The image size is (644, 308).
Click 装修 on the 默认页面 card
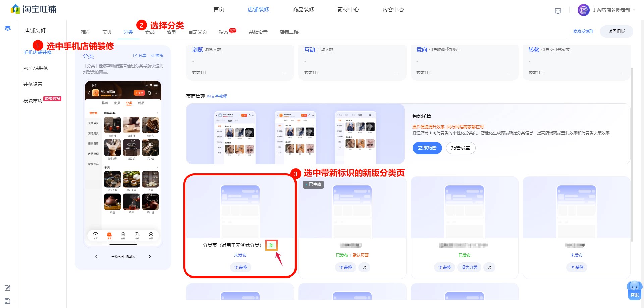[345, 267]
